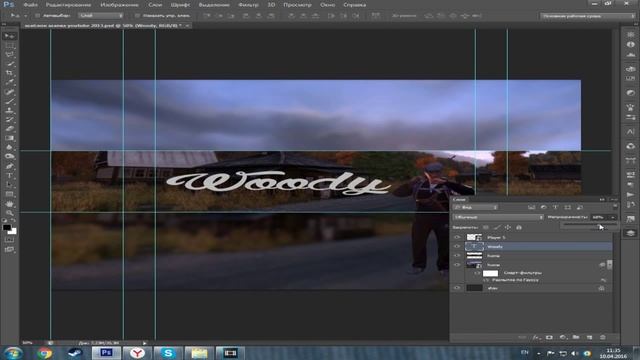The width and height of the screenshot is (640, 360).
Task: Toggle Gaussian Blur filter visibility
Action: (x=486, y=280)
